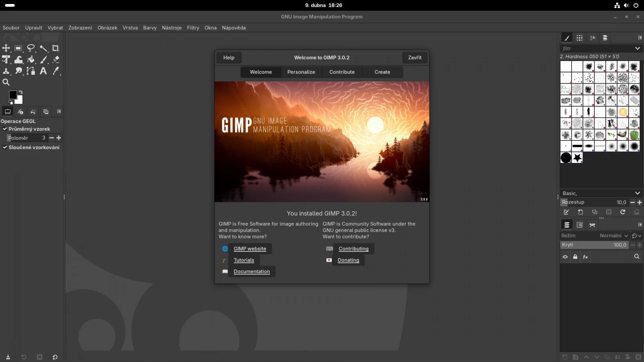Select the Text tool

pyautogui.click(x=43, y=71)
